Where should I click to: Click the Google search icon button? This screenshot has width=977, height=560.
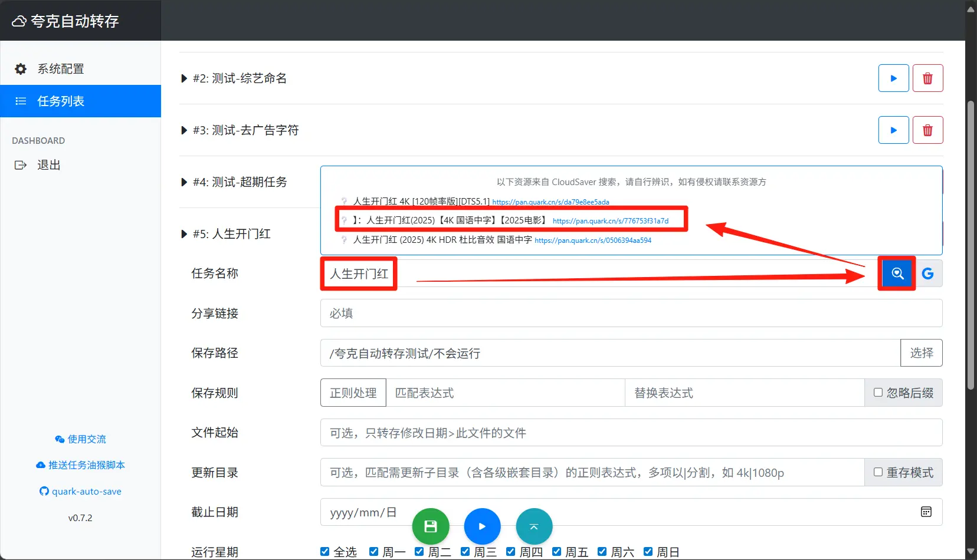point(928,274)
